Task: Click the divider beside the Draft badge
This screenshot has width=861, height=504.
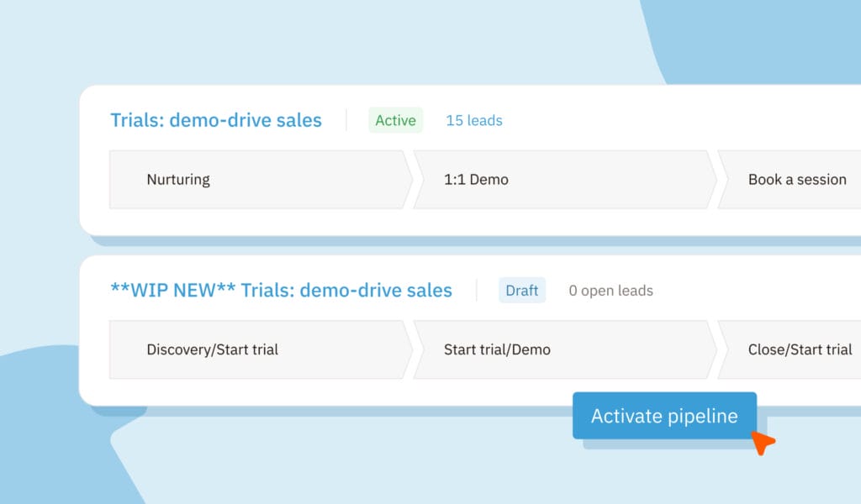Action: pyautogui.click(x=477, y=291)
